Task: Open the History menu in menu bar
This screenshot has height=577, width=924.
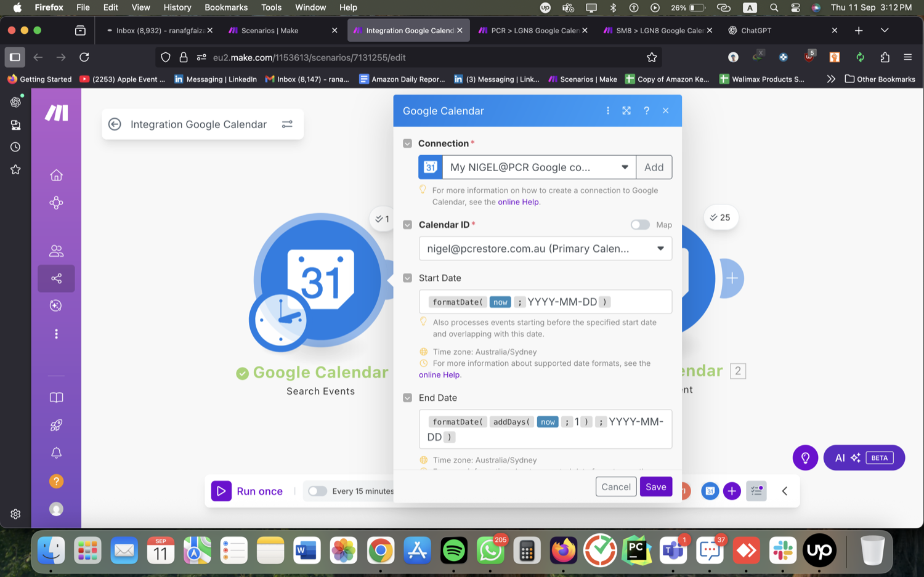Action: pos(177,7)
